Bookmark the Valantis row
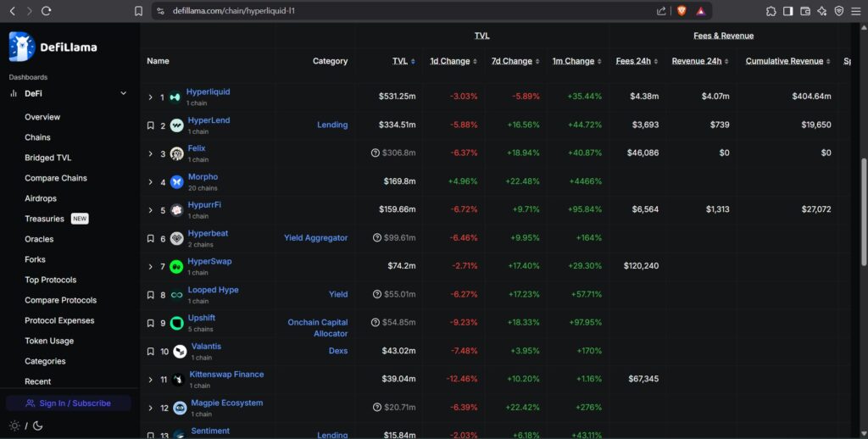Image resolution: width=868 pixels, height=439 pixels. click(150, 352)
